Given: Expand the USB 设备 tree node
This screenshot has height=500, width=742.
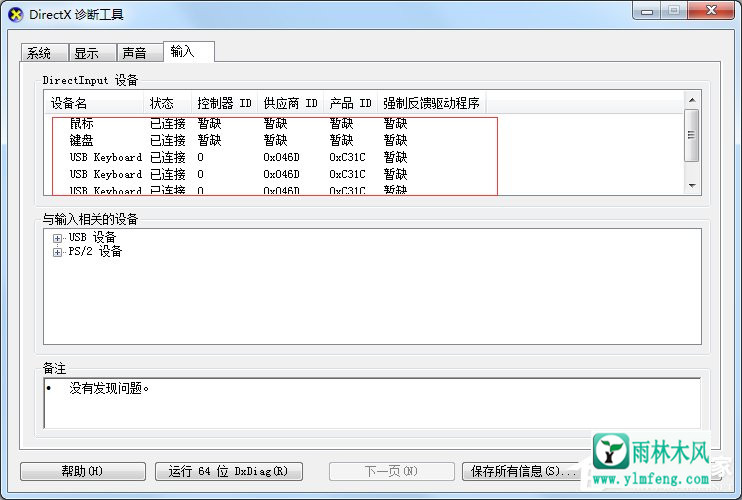Looking at the screenshot, I should (57, 238).
